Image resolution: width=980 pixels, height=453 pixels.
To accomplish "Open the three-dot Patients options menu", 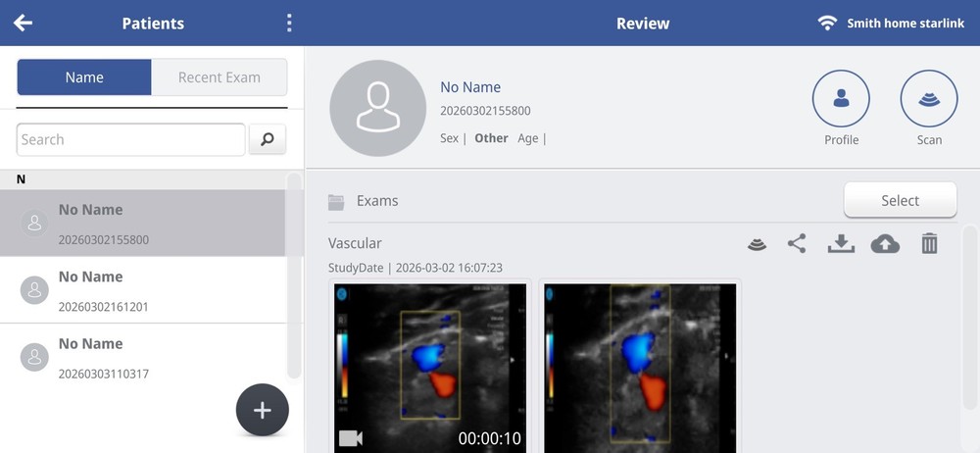I will 288,23.
